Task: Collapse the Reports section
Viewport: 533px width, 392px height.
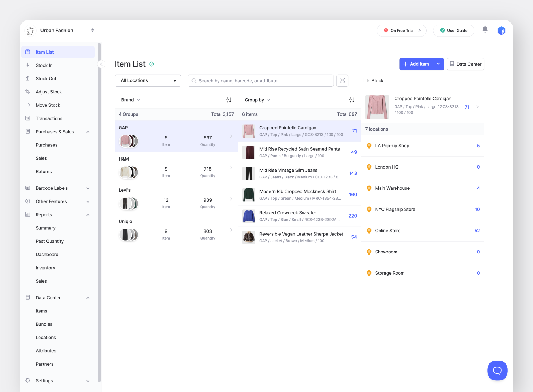Action: click(88, 215)
